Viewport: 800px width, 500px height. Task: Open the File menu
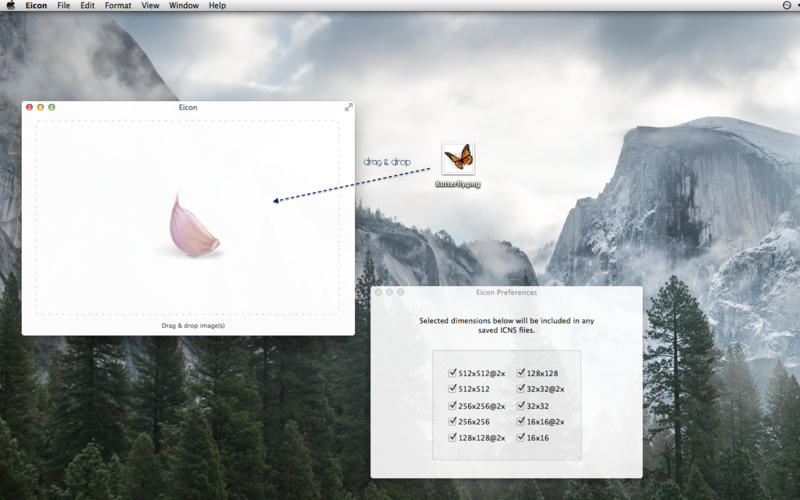click(x=63, y=6)
